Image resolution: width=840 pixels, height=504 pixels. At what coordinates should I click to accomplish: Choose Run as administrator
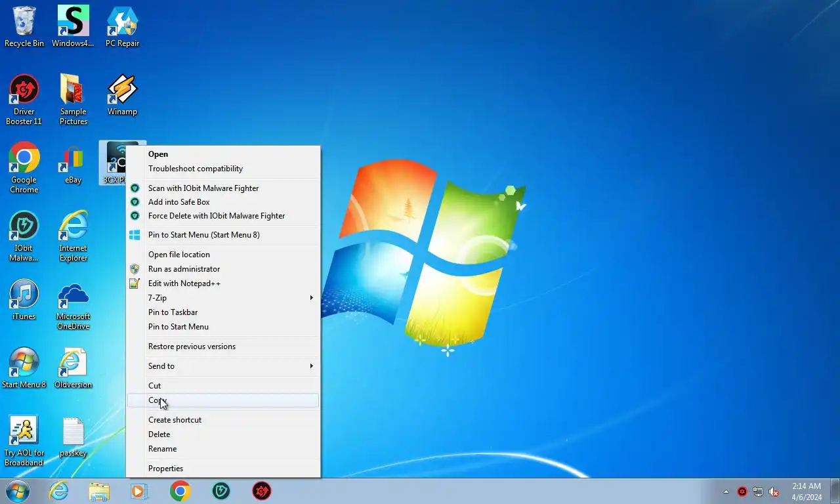(x=223, y=269)
